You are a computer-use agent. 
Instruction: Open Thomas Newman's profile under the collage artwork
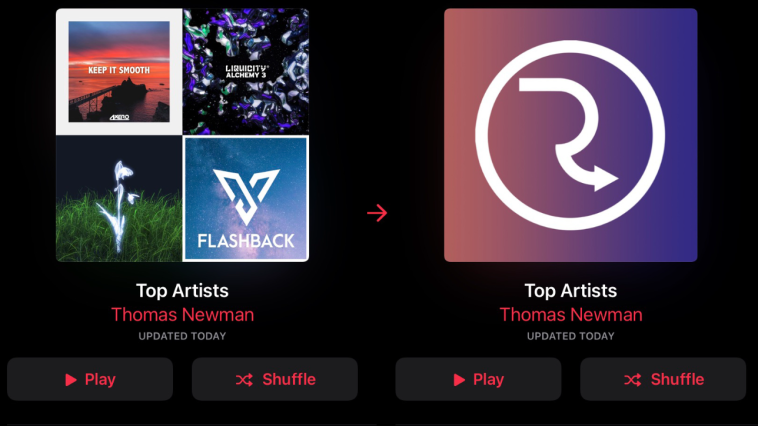point(182,315)
